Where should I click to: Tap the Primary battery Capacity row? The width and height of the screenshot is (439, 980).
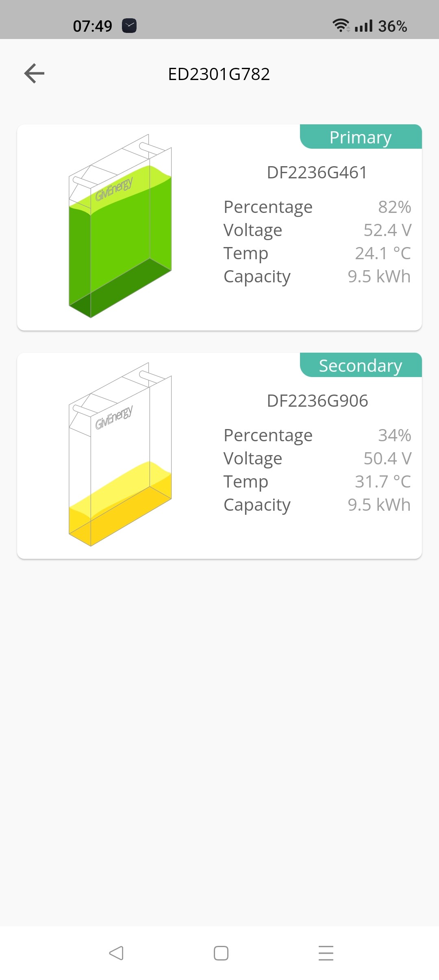coord(317,277)
